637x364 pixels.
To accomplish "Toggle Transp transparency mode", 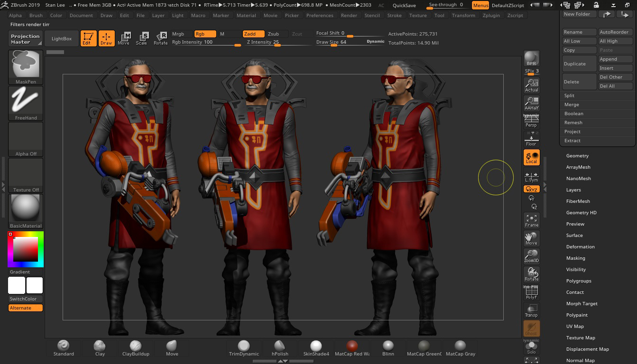I will click(x=531, y=310).
